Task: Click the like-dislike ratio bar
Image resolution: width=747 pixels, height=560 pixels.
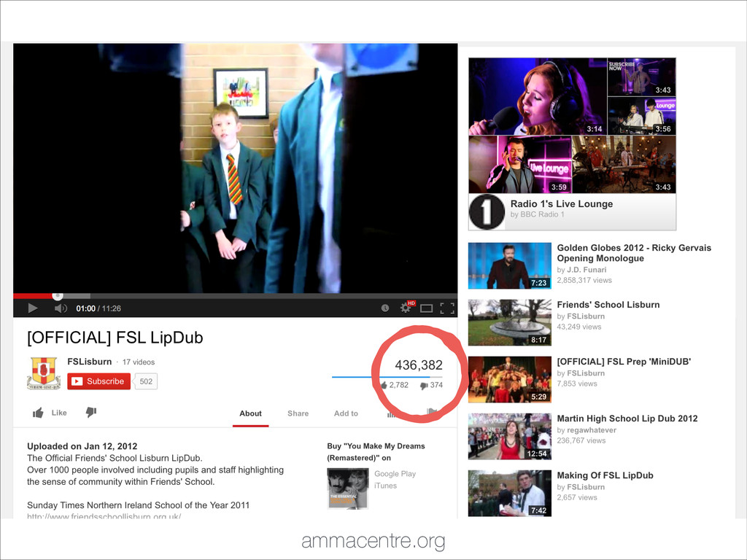Action: [387, 377]
